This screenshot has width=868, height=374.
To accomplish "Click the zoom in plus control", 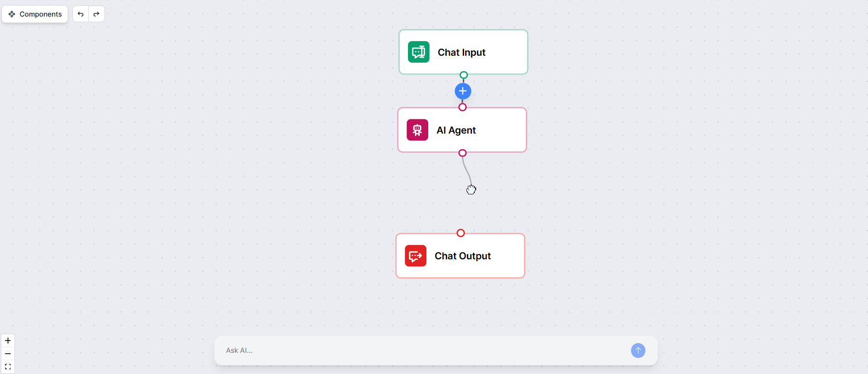I will 8,340.
